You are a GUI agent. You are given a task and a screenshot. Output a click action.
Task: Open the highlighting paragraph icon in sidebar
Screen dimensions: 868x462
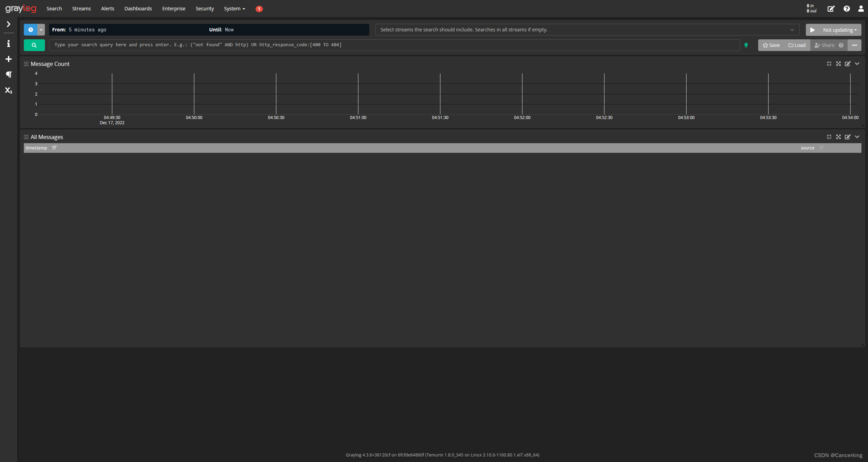[x=9, y=75]
